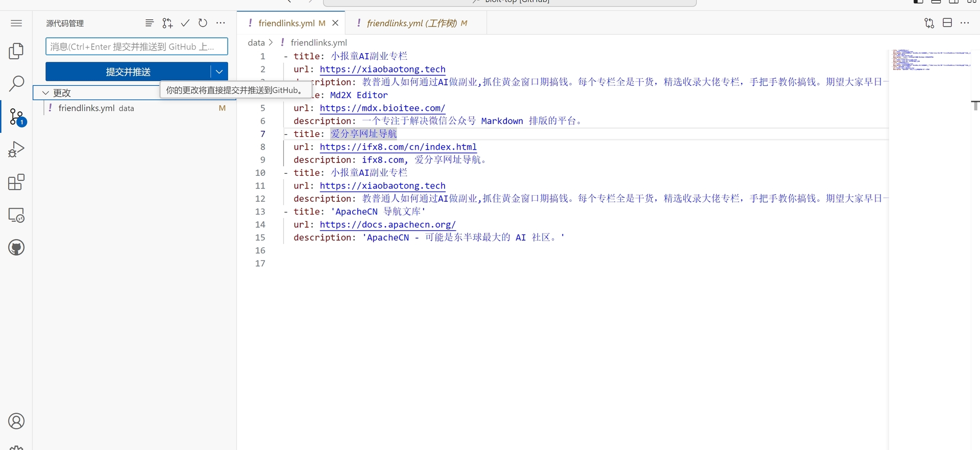Open source control more actions menu
Image resolution: width=980 pixels, height=450 pixels.
[x=220, y=23]
